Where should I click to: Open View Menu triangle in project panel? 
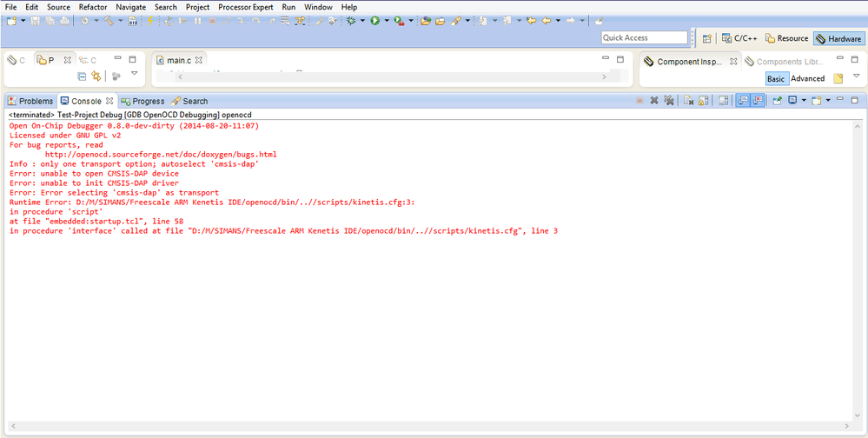click(x=134, y=73)
